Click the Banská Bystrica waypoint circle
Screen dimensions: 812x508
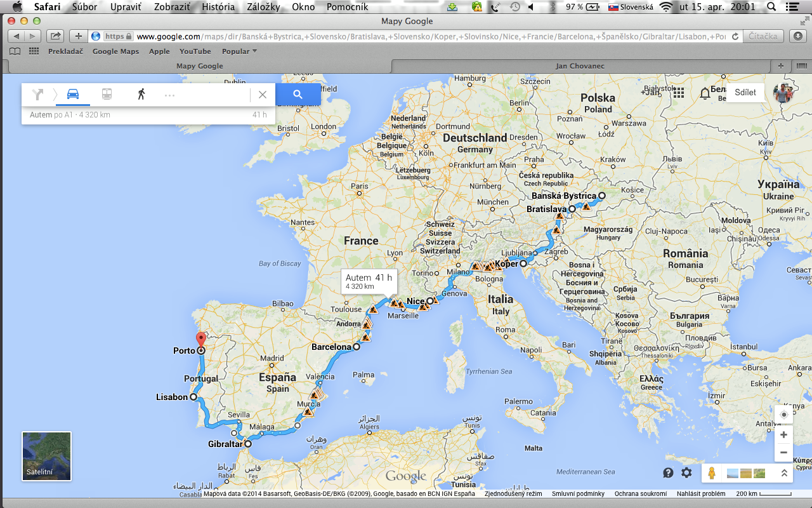(602, 196)
